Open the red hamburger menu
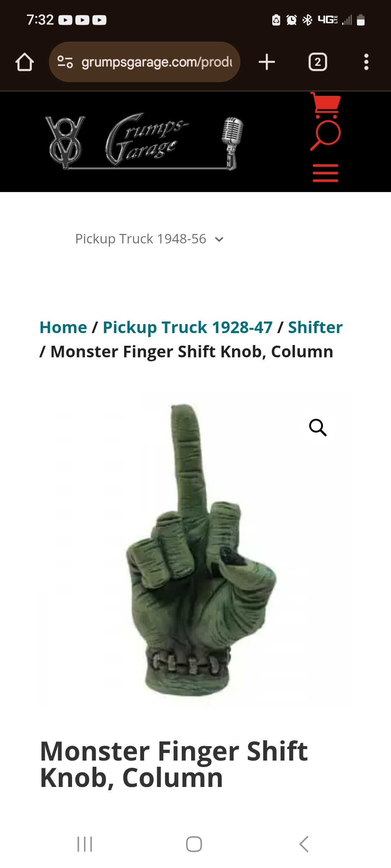The width and height of the screenshot is (391, 868). (x=325, y=173)
